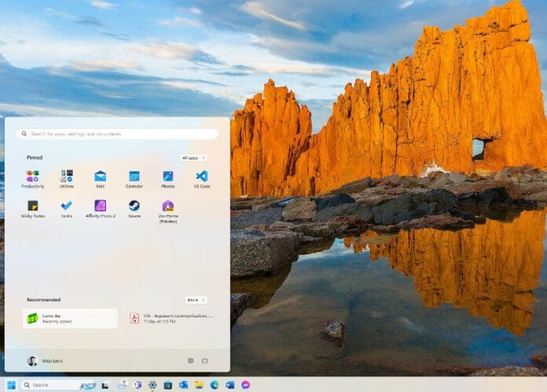This screenshot has width=547, height=392.
Task: Launch the Mail app
Action: (x=101, y=178)
